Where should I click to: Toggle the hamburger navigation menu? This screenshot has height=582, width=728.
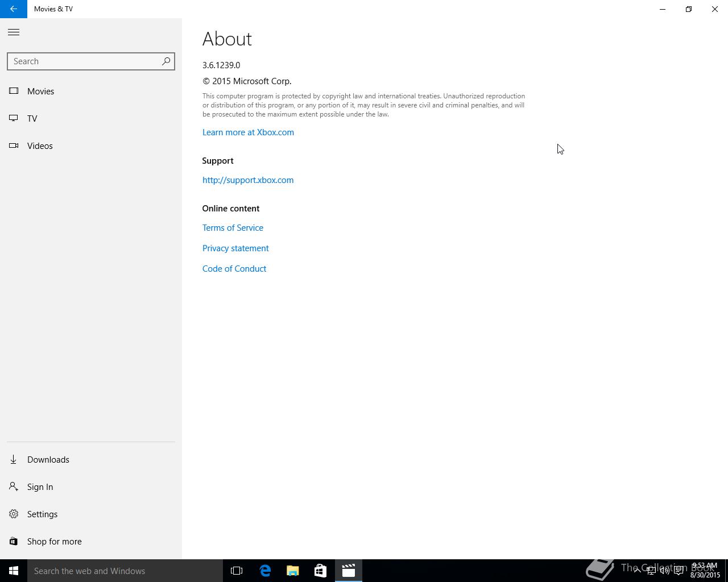tap(14, 32)
